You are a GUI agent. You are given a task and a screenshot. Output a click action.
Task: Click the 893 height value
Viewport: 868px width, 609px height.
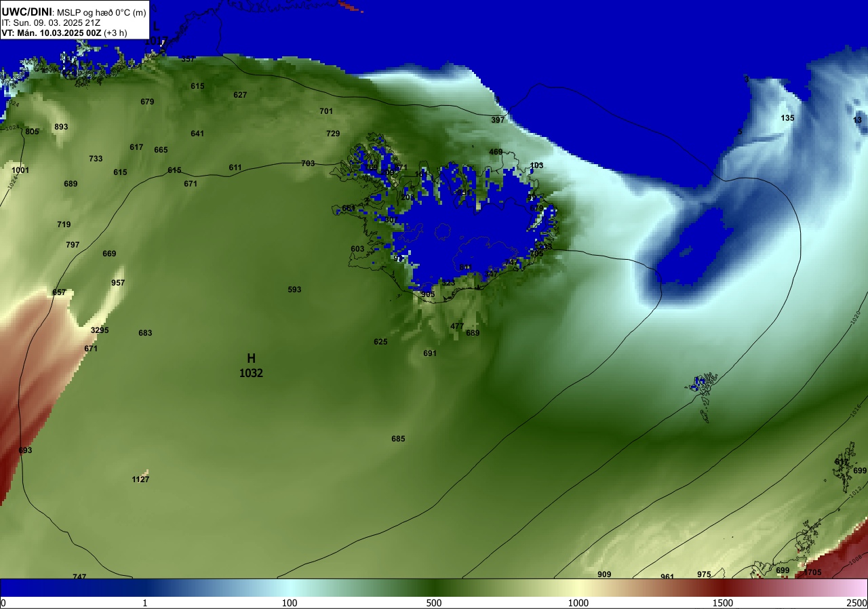(x=61, y=127)
